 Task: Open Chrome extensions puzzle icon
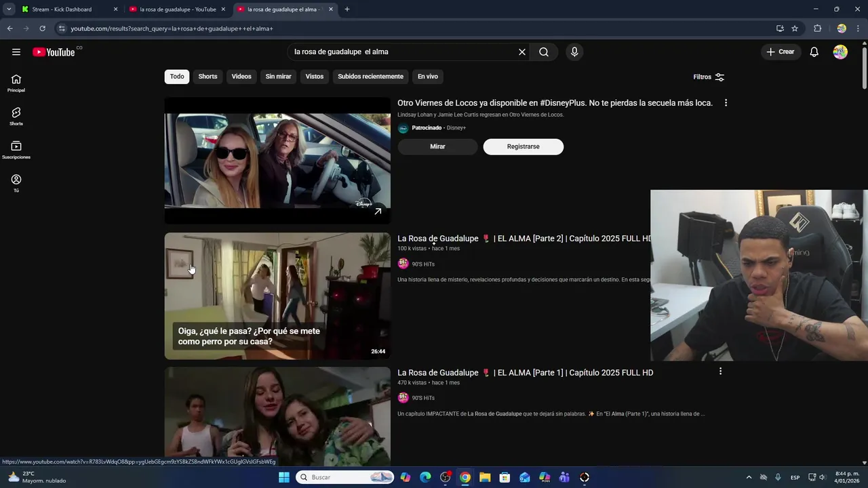pos(817,28)
